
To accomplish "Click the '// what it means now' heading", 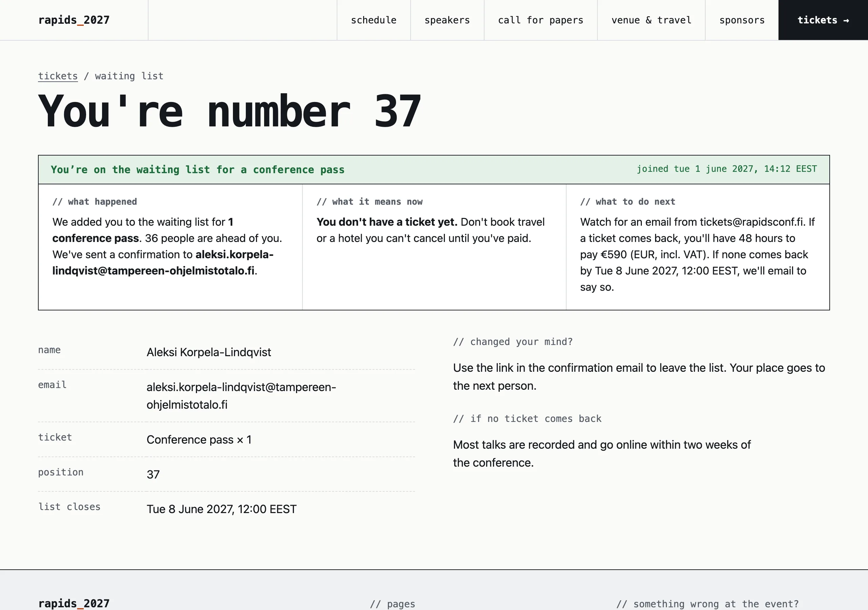I will (x=369, y=202).
